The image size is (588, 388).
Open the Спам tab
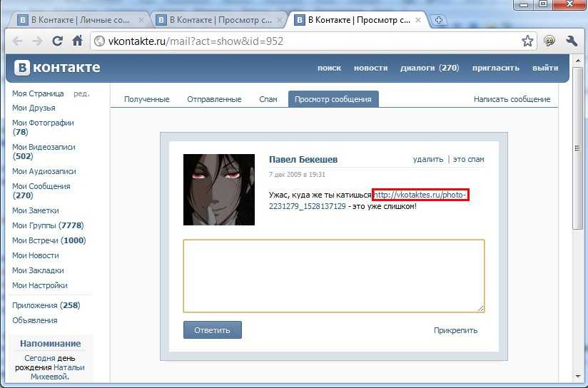[268, 99]
